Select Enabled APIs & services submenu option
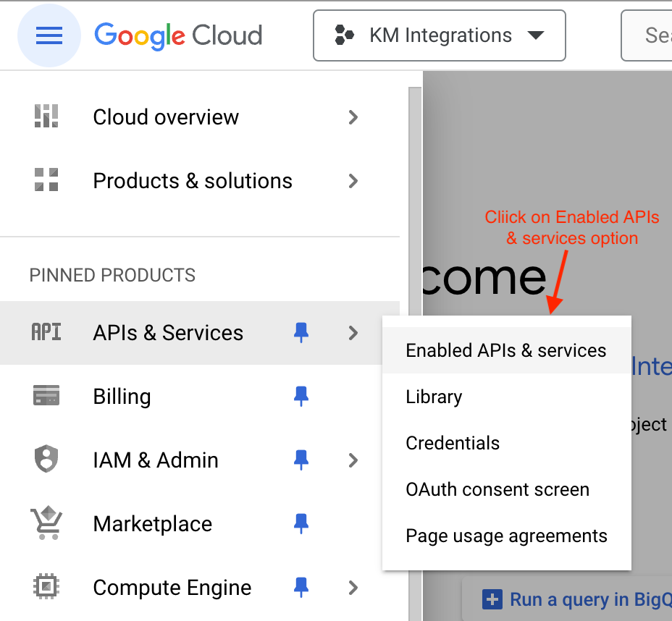The width and height of the screenshot is (672, 621). tap(507, 350)
